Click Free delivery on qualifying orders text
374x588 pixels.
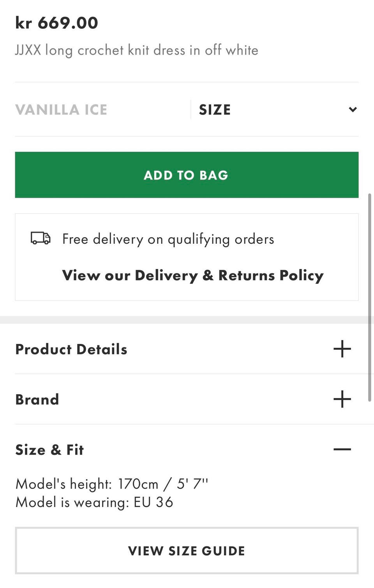(168, 239)
